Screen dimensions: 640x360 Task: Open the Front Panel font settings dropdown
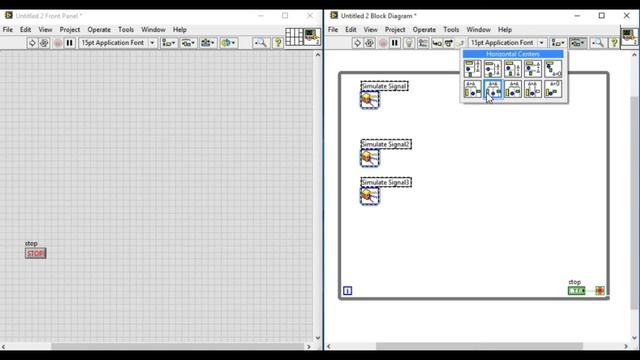[117, 43]
